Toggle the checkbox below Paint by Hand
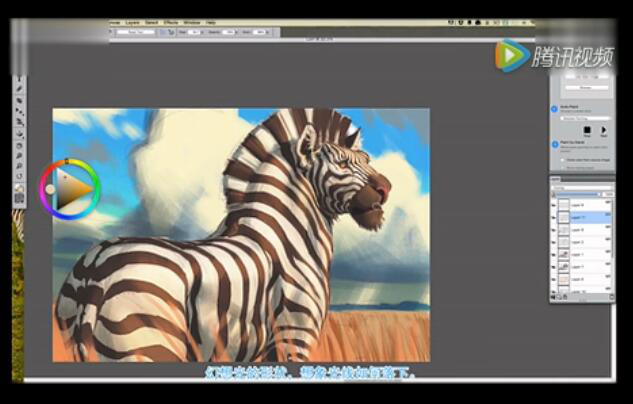The image size is (633, 404). (x=562, y=160)
